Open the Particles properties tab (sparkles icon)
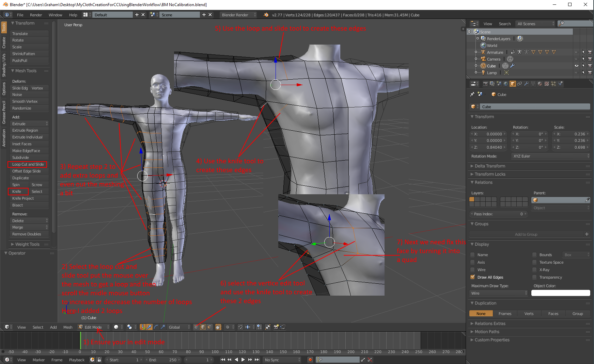 coord(553,84)
